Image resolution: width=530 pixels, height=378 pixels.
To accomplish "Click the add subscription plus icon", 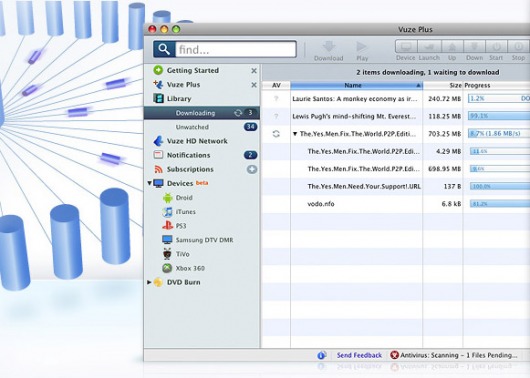I will coord(252,169).
